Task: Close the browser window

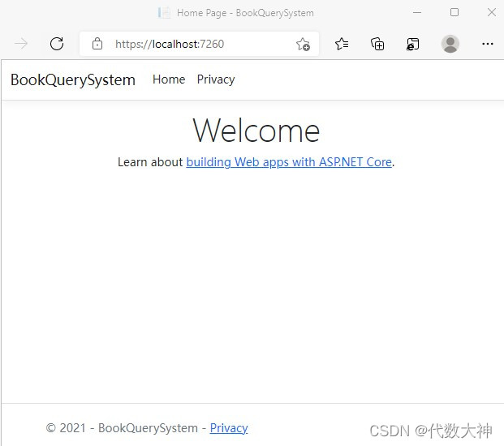Action: coord(492,12)
